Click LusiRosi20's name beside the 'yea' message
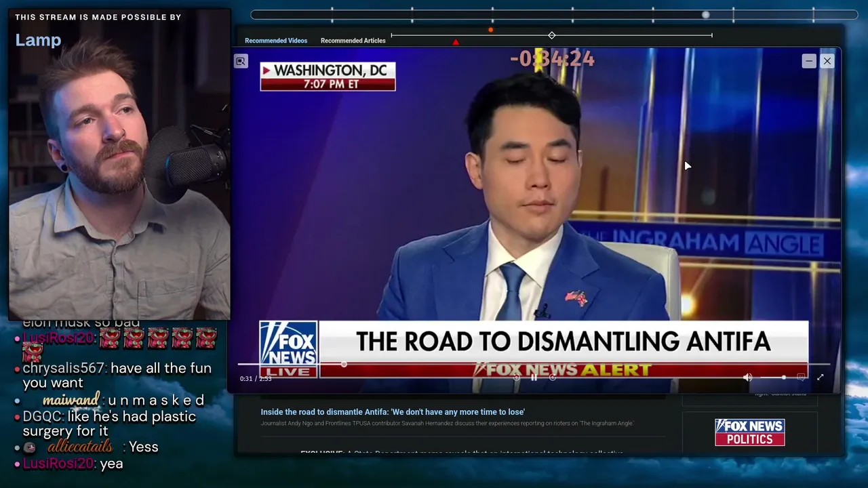This screenshot has height=488, width=868. pyautogui.click(x=59, y=464)
